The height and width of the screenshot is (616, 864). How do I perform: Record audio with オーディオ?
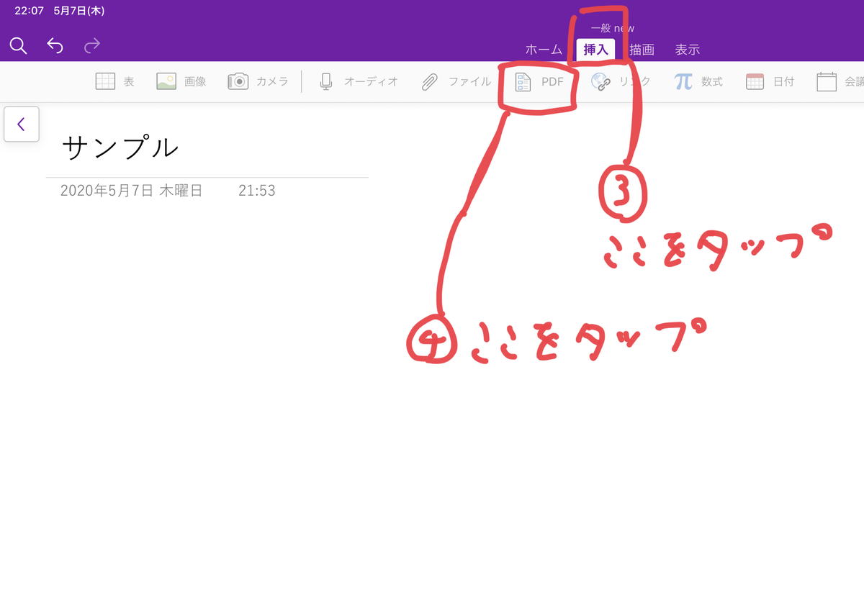click(358, 81)
